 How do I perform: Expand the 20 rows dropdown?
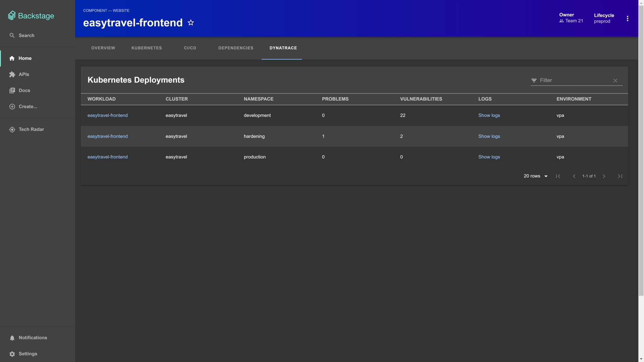(536, 176)
